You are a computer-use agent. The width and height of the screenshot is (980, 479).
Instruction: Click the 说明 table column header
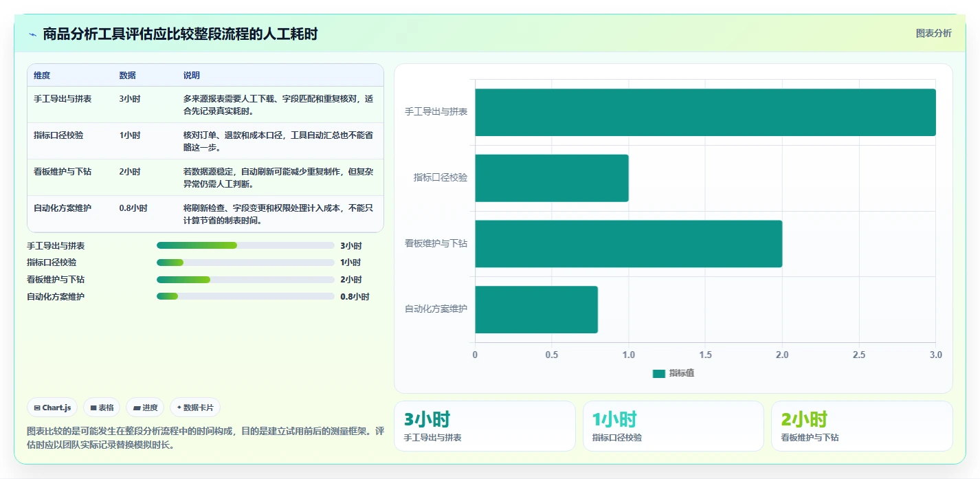(x=192, y=76)
